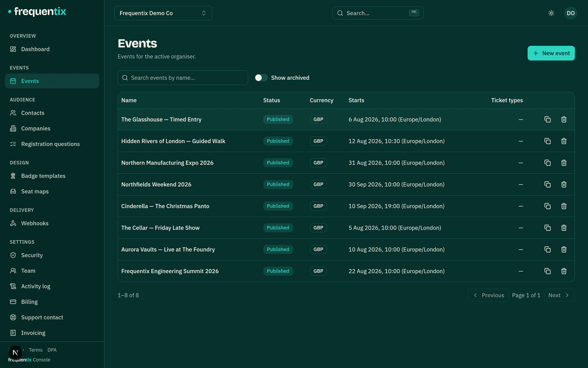Open Seat maps
This screenshot has height=368, width=588.
pos(52,192)
